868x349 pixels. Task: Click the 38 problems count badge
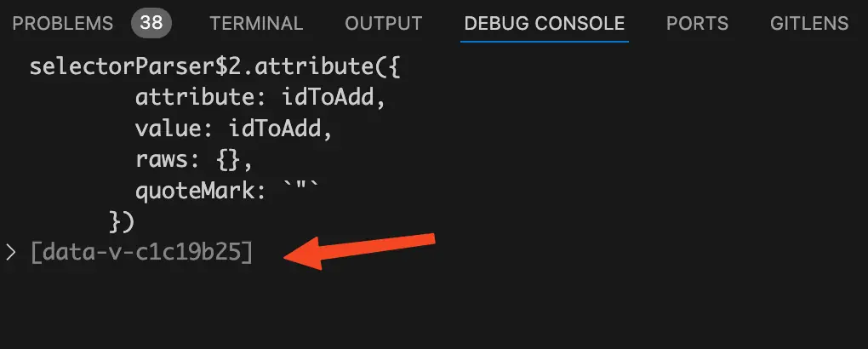[151, 24]
